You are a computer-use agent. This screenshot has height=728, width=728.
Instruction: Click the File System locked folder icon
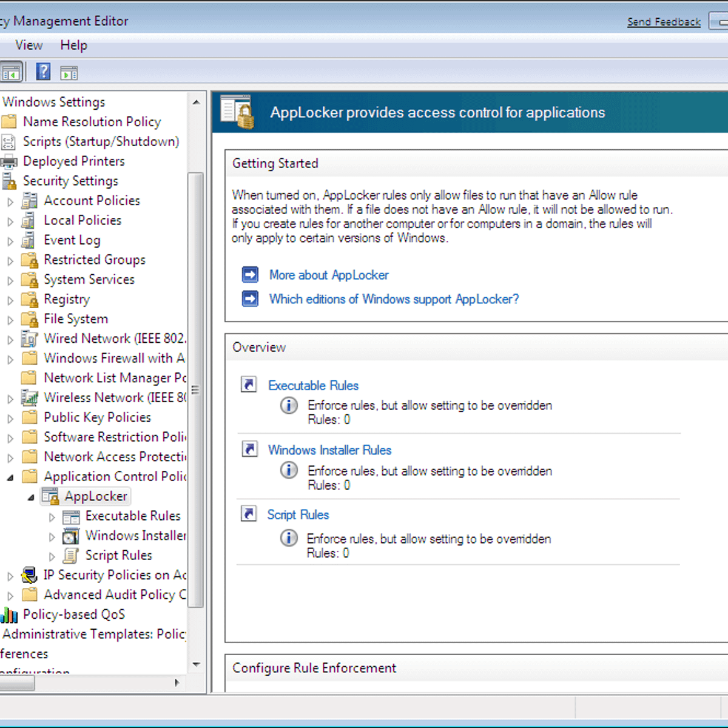[x=30, y=319]
